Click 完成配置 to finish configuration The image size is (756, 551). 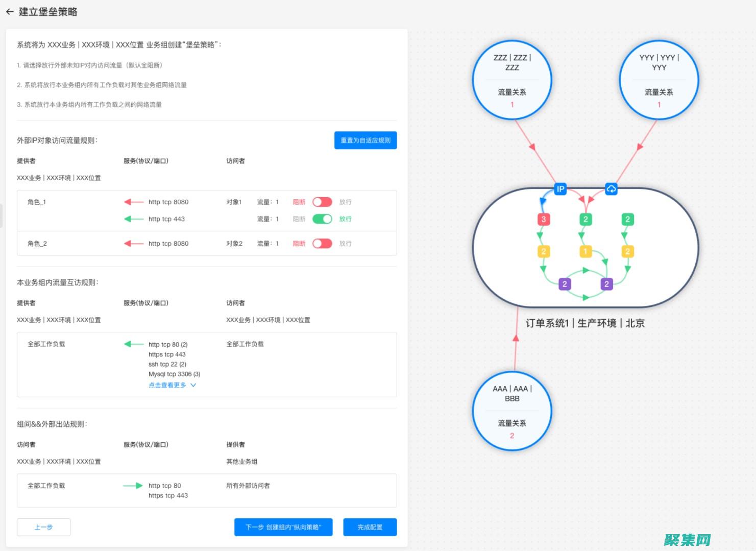pos(370,527)
